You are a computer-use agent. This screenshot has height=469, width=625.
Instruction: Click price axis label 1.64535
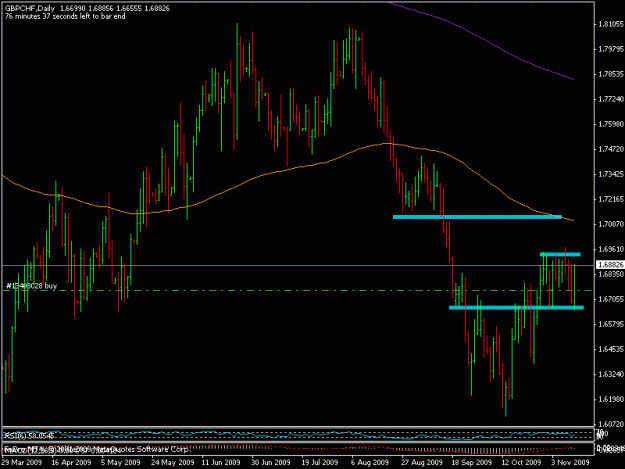[x=610, y=349]
